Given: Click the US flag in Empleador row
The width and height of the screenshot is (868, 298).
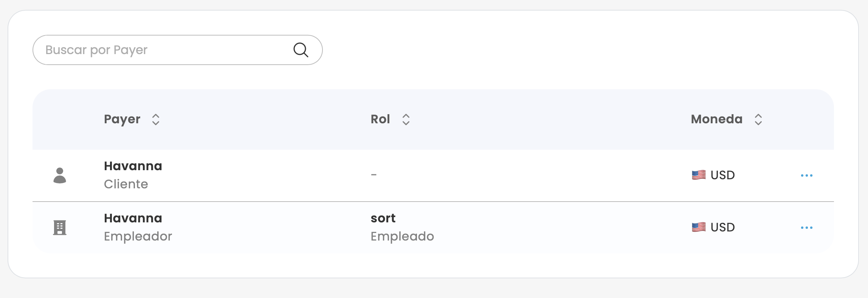Looking at the screenshot, I should [x=699, y=227].
